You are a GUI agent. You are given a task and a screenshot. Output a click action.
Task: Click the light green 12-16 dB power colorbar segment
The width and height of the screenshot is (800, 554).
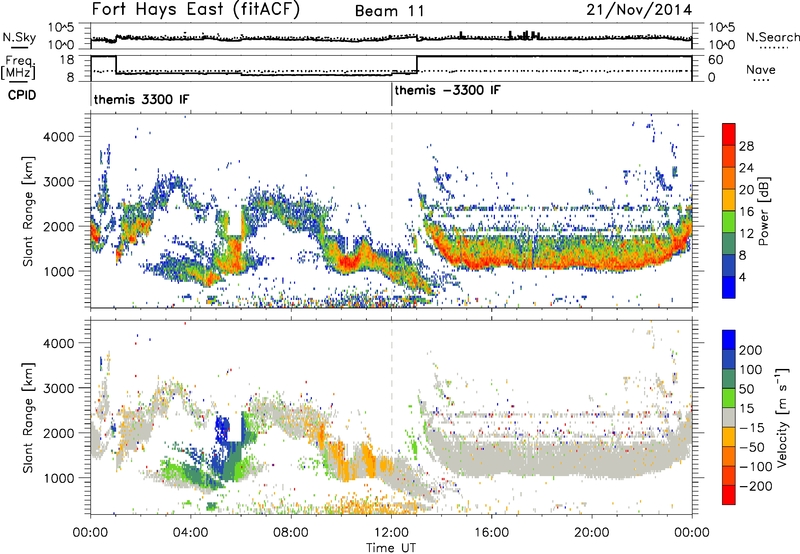coord(729,221)
